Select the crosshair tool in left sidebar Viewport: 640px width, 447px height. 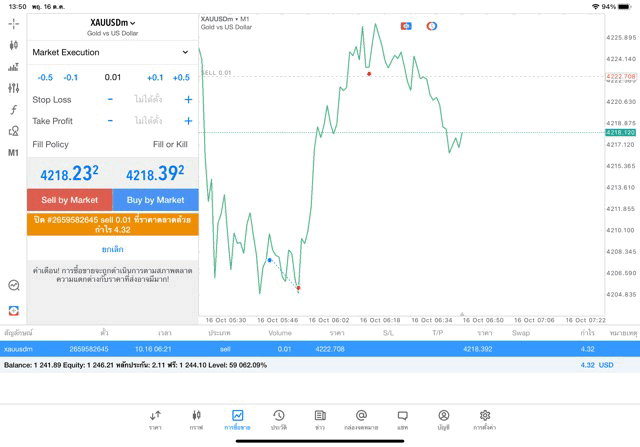[x=14, y=23]
